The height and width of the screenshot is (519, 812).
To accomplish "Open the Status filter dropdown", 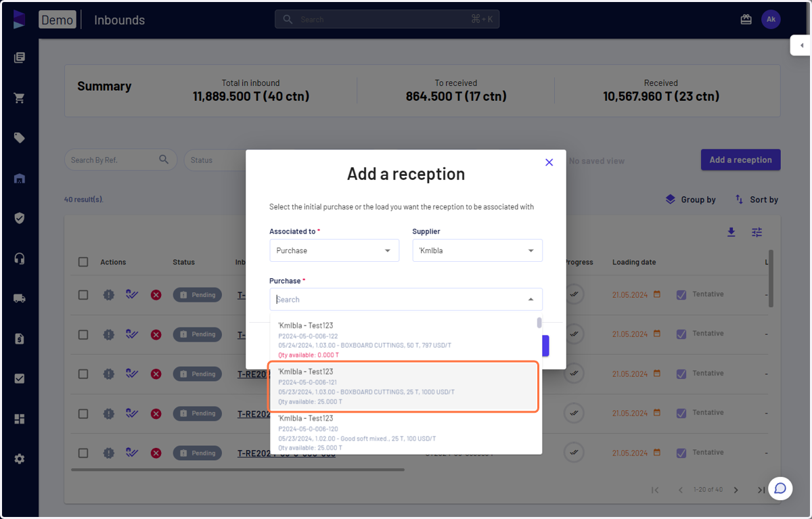I will [215, 160].
